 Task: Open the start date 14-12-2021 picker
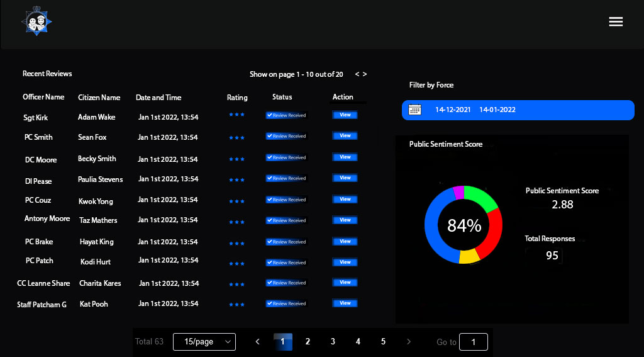click(453, 110)
